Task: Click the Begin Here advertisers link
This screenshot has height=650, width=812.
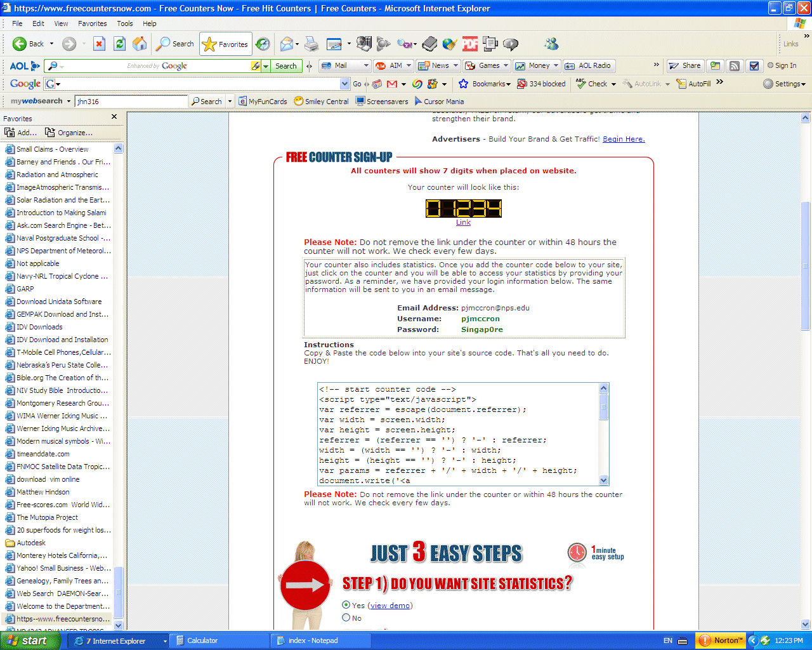Action: [623, 139]
